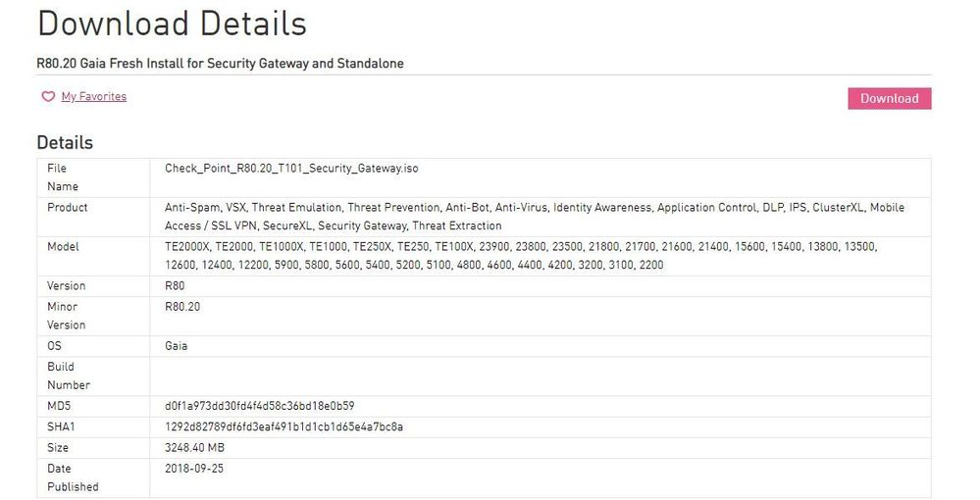Click the heart favorites icon
Screen dimensions: 980x500
(x=47, y=97)
